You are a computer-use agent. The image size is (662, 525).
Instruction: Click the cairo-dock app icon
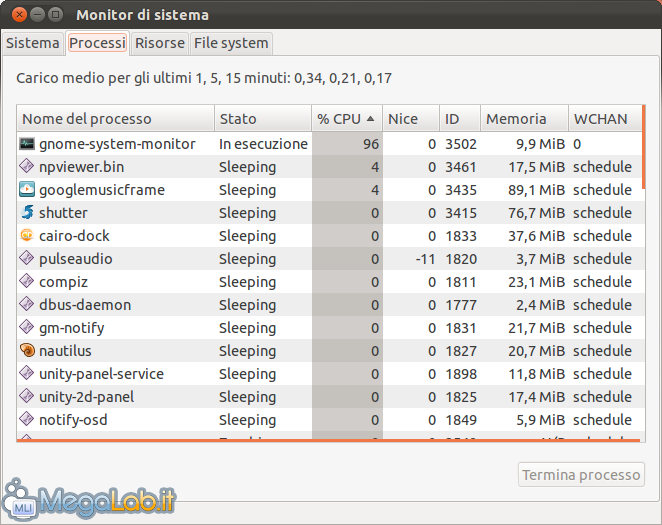[x=27, y=235]
